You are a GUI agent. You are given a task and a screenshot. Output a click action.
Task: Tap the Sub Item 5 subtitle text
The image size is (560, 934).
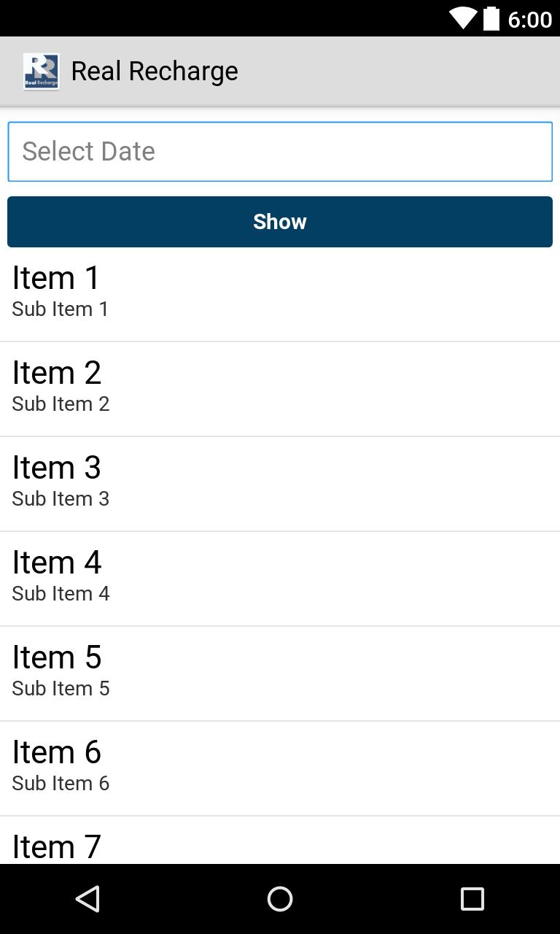61,688
